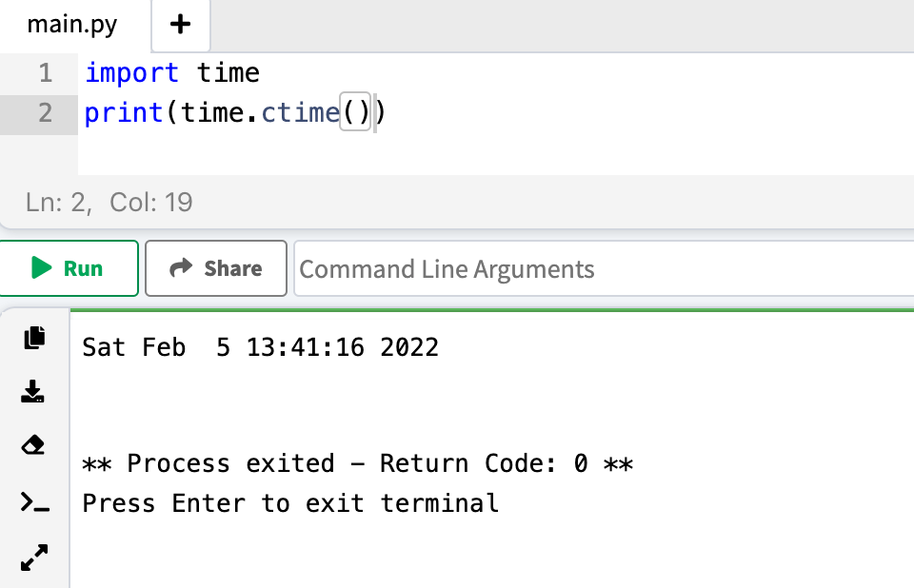The image size is (914, 588).
Task: Run the main.py program
Action: [69, 267]
